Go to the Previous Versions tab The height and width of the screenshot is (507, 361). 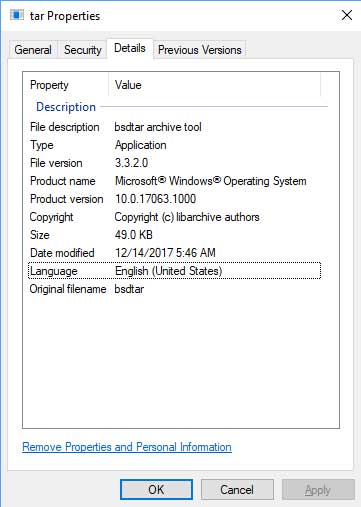[x=199, y=50]
